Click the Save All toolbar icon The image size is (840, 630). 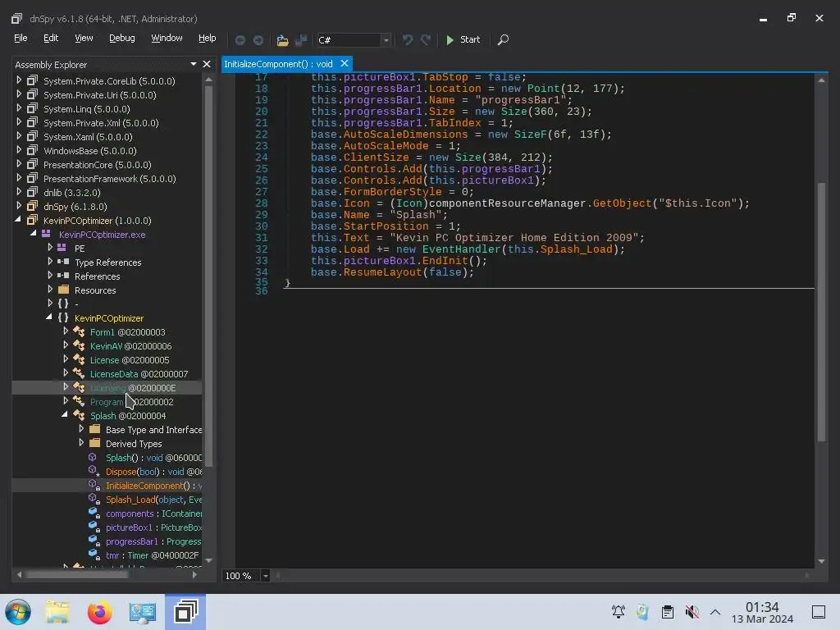click(x=301, y=40)
